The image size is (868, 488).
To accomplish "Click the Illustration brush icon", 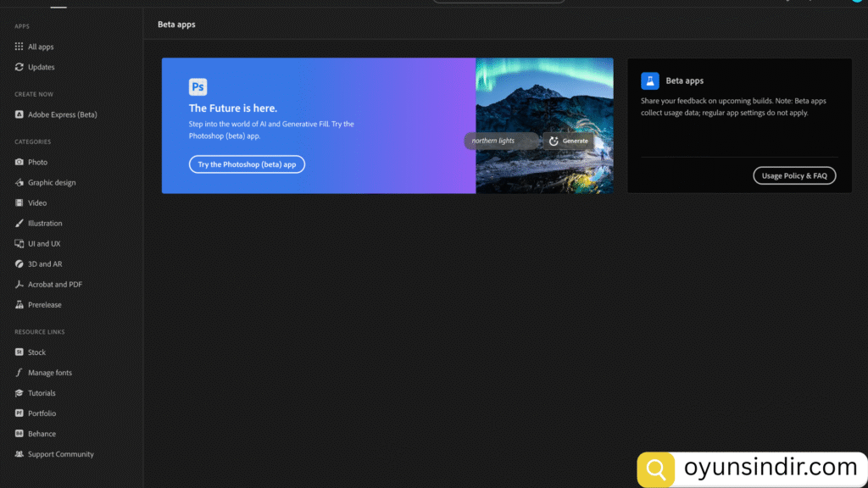I will 19,223.
